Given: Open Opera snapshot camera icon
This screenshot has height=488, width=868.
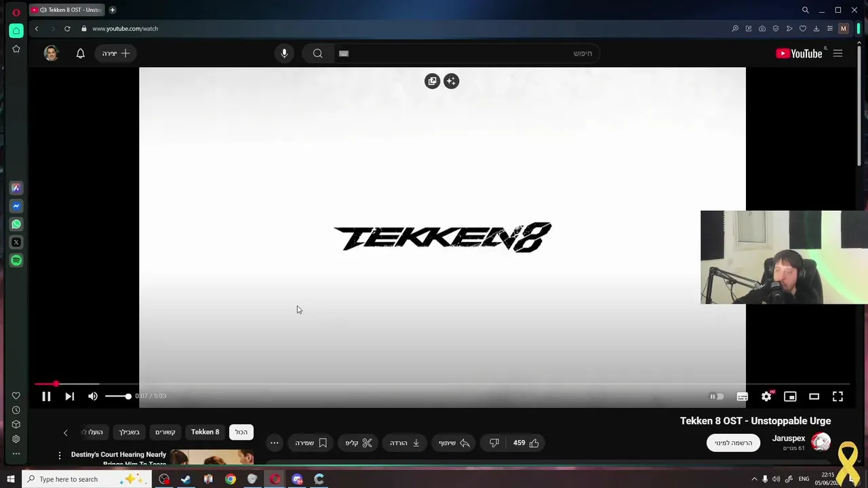Looking at the screenshot, I should point(762,28).
